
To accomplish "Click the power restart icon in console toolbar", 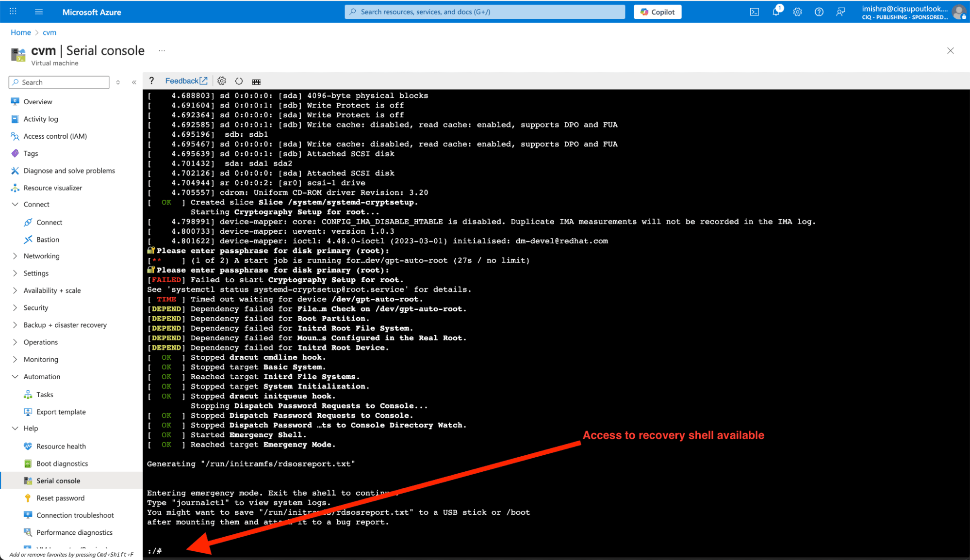I will pos(239,81).
